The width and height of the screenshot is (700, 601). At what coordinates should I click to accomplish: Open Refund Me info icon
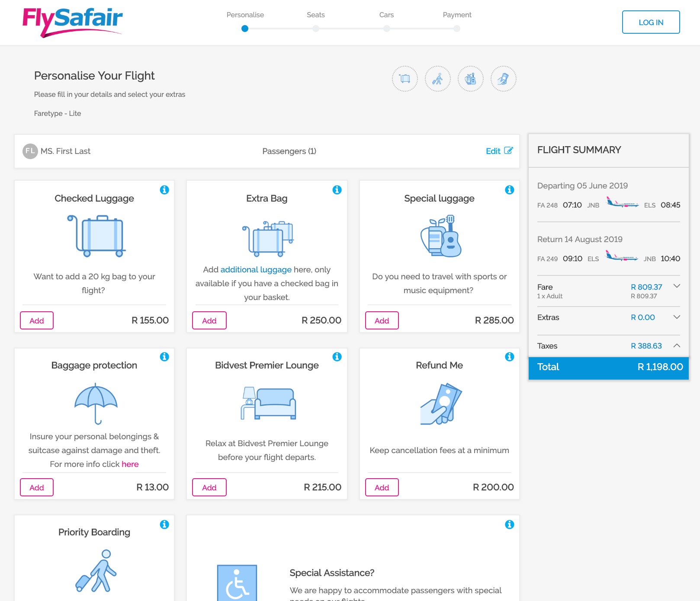[x=510, y=357]
